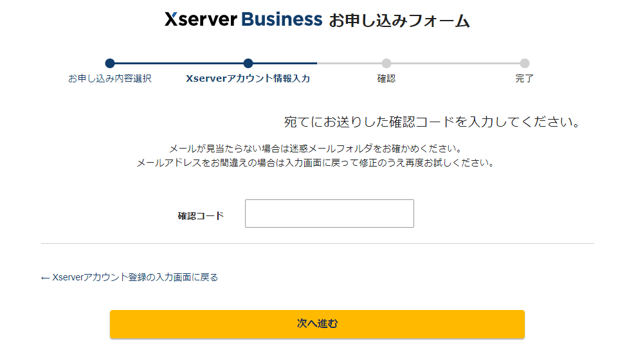
Task: Click the 次へ進む button
Action: pyautogui.click(x=317, y=324)
